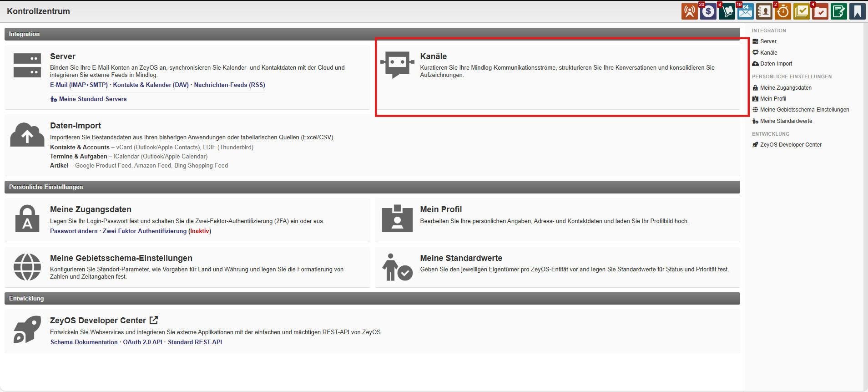This screenshot has width=868, height=392.
Task: Open Meine Standard-Servers link
Action: point(92,99)
